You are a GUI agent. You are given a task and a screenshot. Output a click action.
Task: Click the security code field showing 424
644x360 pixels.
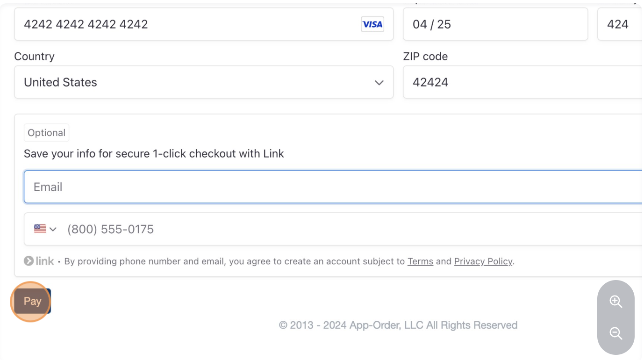618,24
